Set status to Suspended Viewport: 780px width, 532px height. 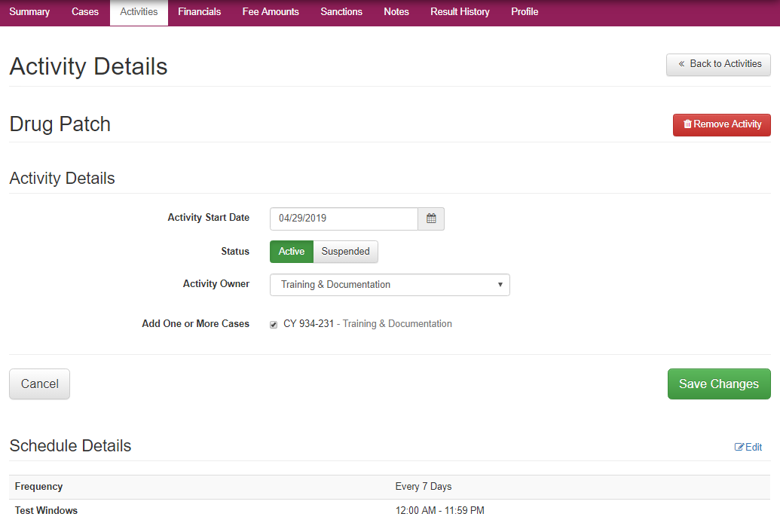tap(345, 252)
